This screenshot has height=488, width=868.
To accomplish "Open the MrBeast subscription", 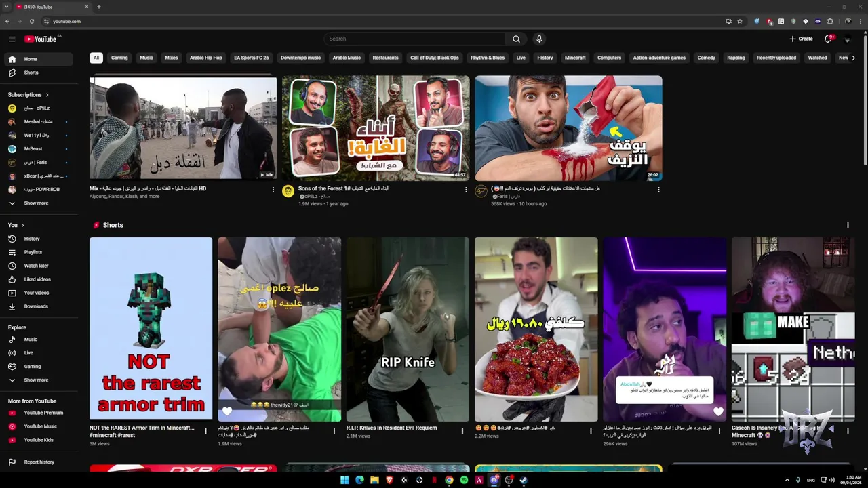I will (x=39, y=149).
